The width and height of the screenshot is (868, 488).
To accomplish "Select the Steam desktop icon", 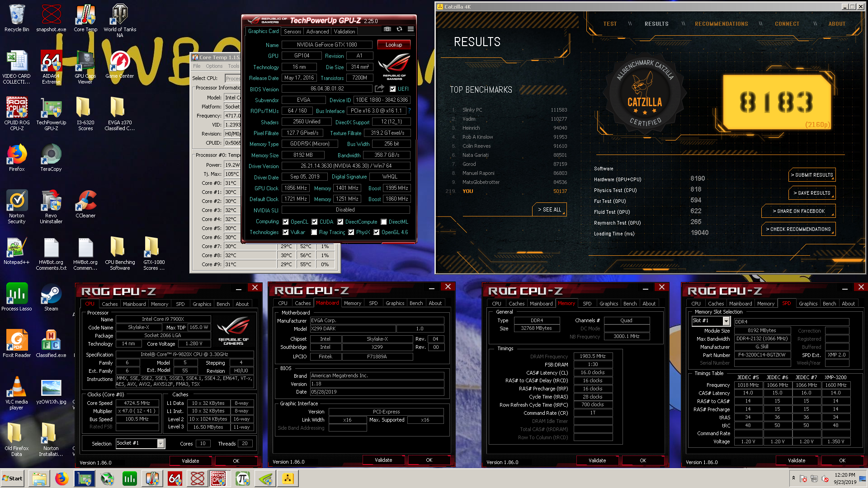I will point(51,297).
